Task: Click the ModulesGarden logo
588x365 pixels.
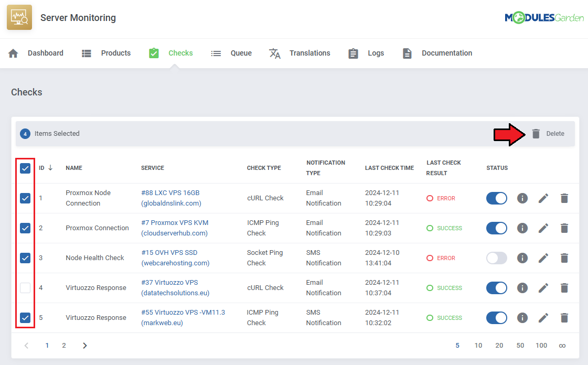Action: click(x=544, y=18)
